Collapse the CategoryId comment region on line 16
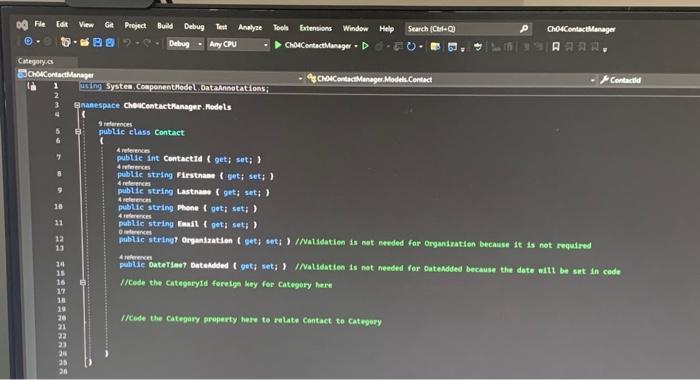 (x=83, y=283)
